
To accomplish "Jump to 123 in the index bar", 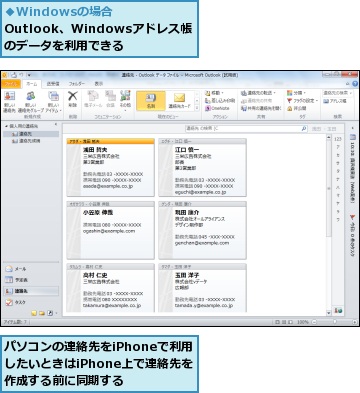I will tap(338, 139).
